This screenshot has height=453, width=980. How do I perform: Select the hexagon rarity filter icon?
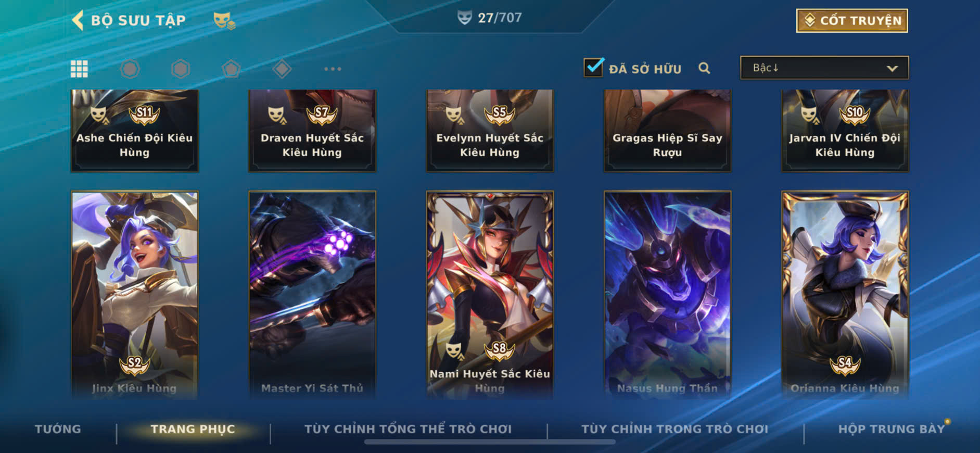[x=181, y=69]
